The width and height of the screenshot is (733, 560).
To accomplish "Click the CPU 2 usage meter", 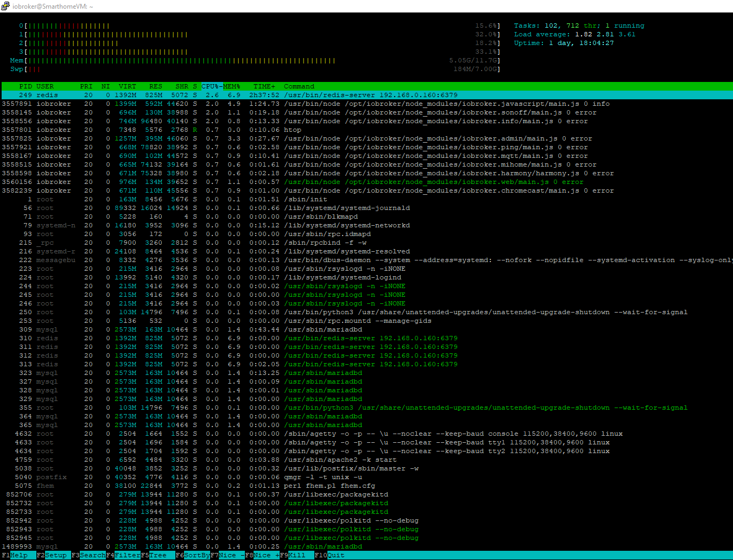I will (x=260, y=43).
